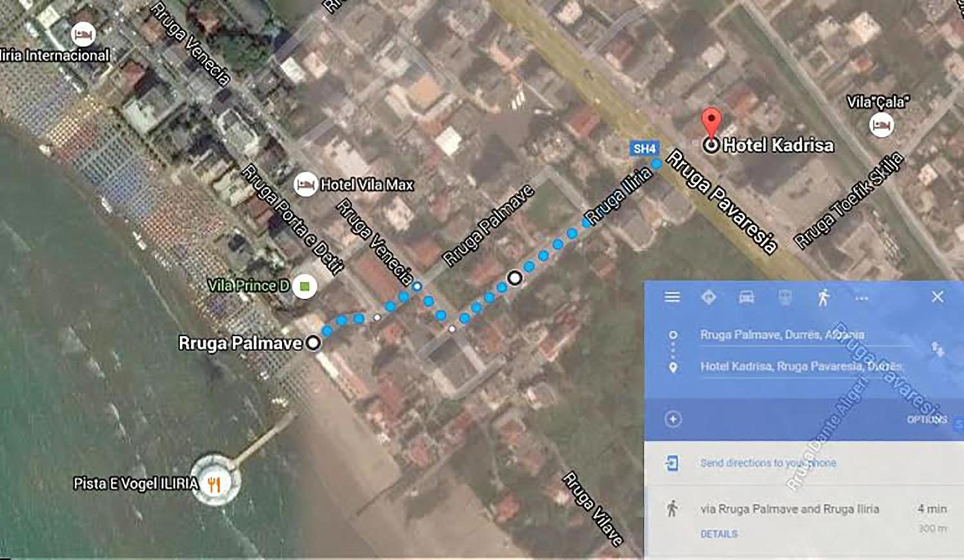
Task: Swap origin and destination arrows
Action: point(938,350)
